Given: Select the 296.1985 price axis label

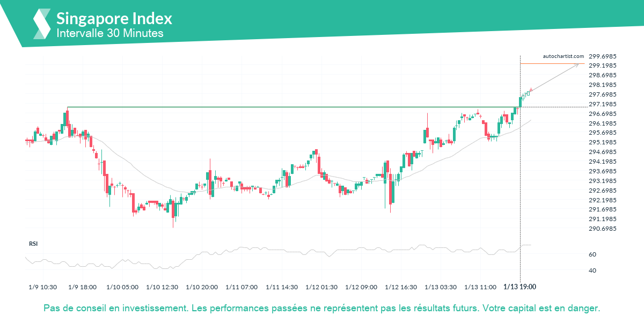Looking at the screenshot, I should (x=602, y=123).
